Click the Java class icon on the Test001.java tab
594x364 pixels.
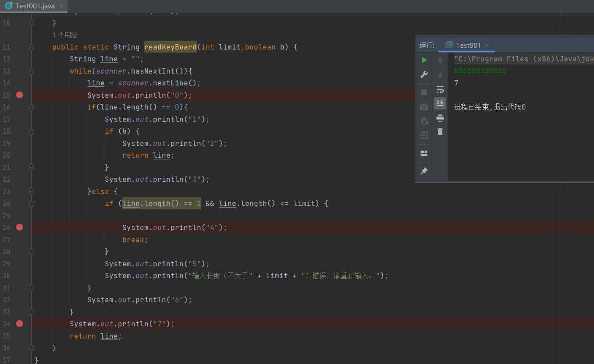point(9,6)
